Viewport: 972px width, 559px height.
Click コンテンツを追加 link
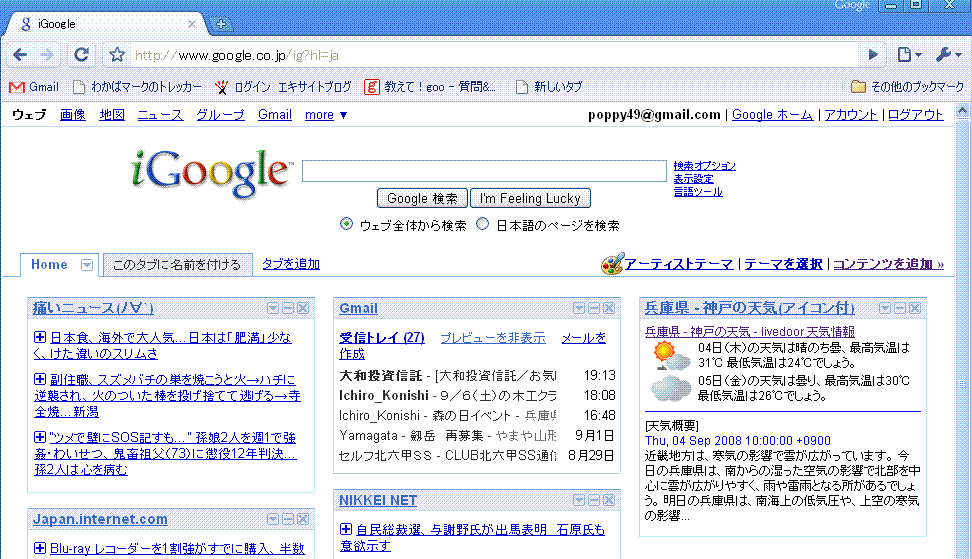888,264
